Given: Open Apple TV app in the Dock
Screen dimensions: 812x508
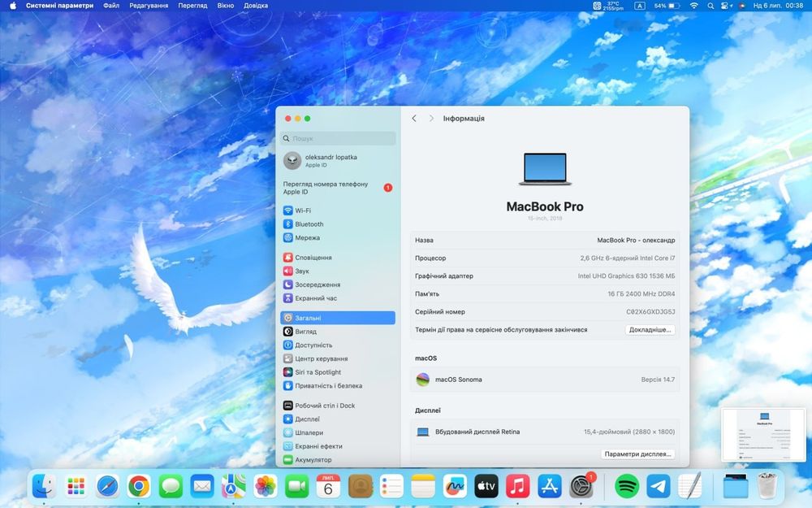Looking at the screenshot, I should tap(486, 487).
